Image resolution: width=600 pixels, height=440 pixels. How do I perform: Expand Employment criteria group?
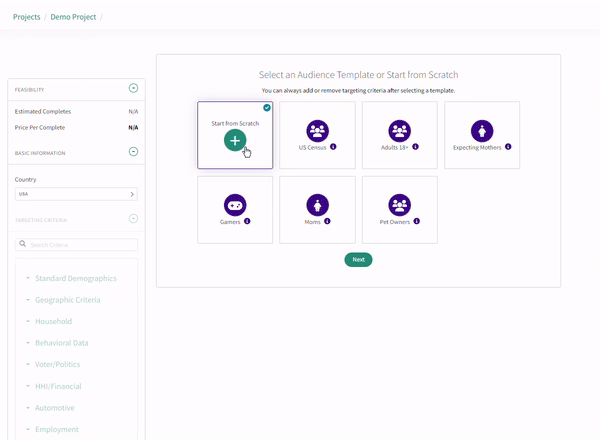click(57, 429)
